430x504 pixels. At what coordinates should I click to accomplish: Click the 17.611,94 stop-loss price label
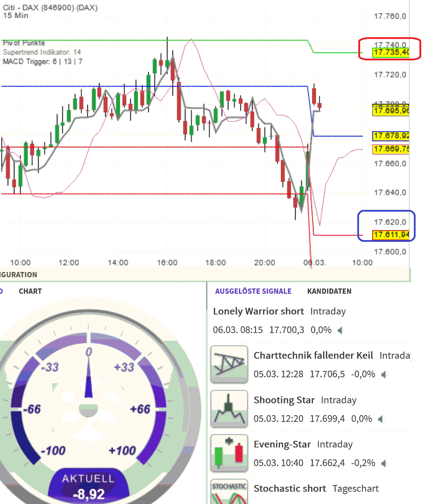390,234
